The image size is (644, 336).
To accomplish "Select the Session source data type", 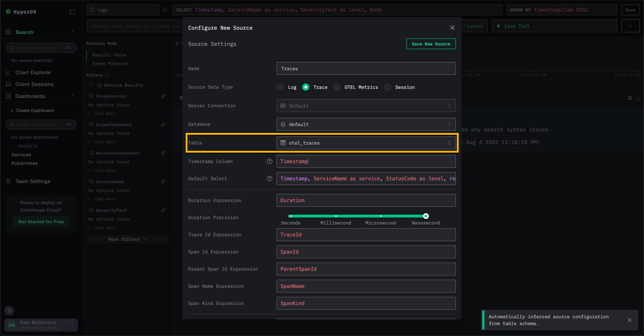I will 387,87.
